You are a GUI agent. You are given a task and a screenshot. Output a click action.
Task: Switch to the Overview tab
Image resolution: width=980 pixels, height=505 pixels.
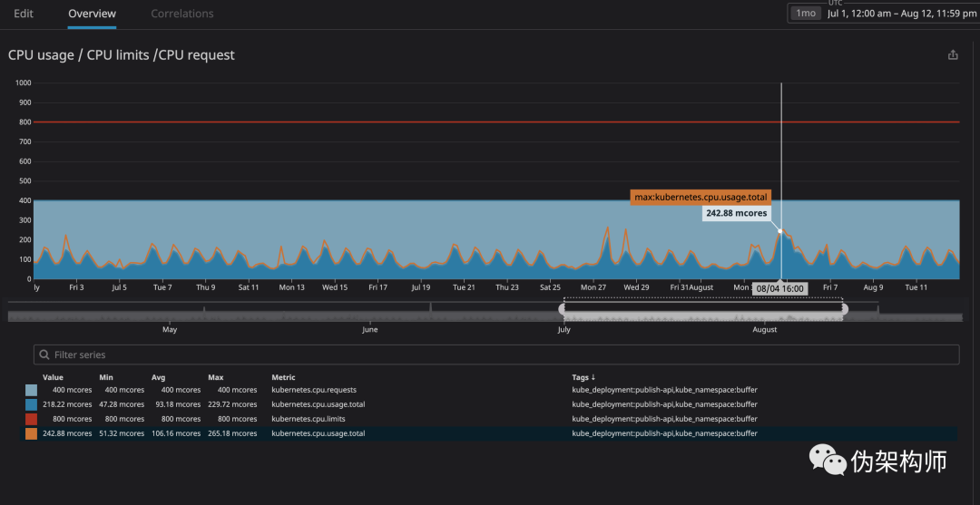click(92, 13)
